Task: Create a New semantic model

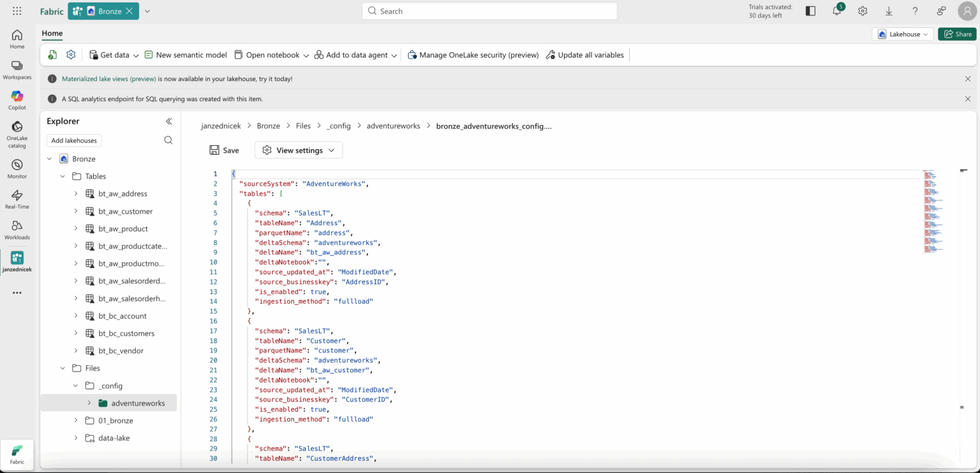Action: coord(186,55)
